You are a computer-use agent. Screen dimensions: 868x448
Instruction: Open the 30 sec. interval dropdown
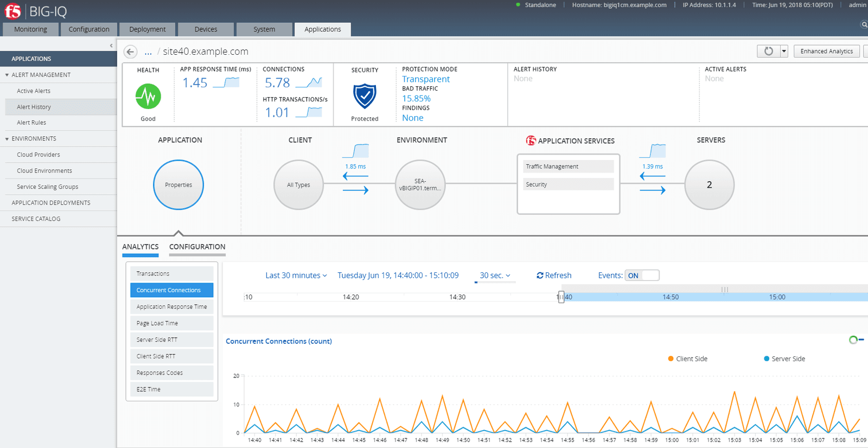coord(495,276)
